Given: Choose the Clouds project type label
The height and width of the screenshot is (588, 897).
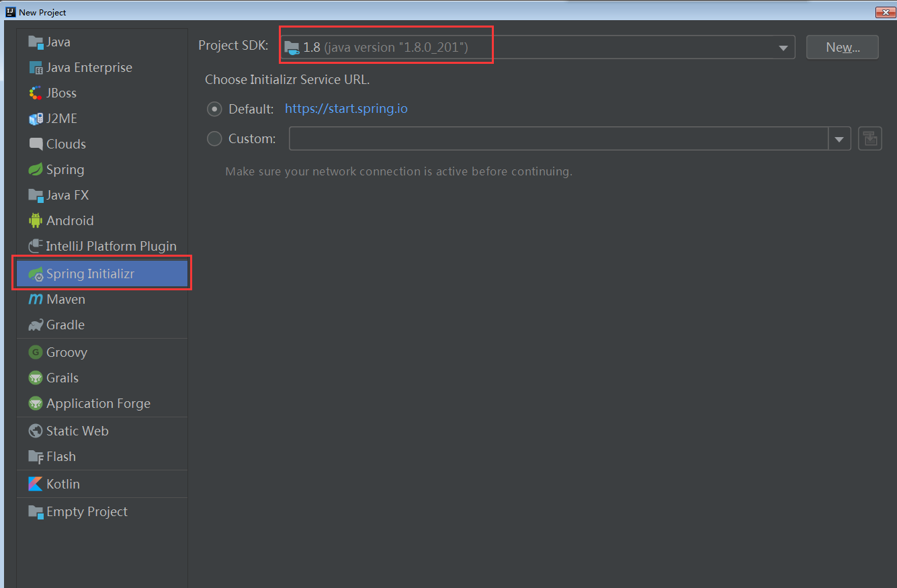Looking at the screenshot, I should (66, 144).
